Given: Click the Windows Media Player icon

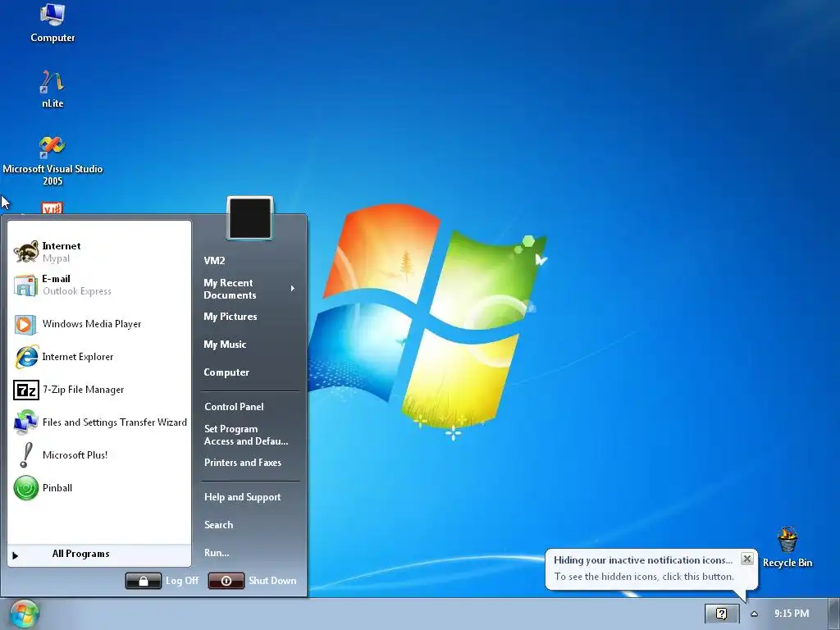Looking at the screenshot, I should click(25, 324).
